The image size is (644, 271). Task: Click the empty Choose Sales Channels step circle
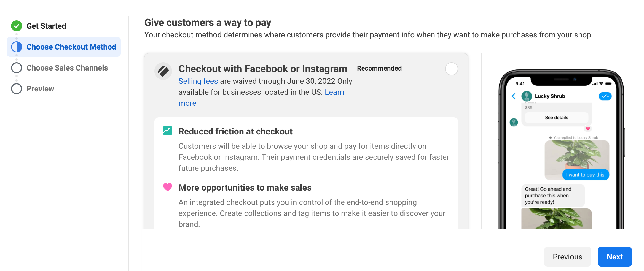tap(17, 68)
